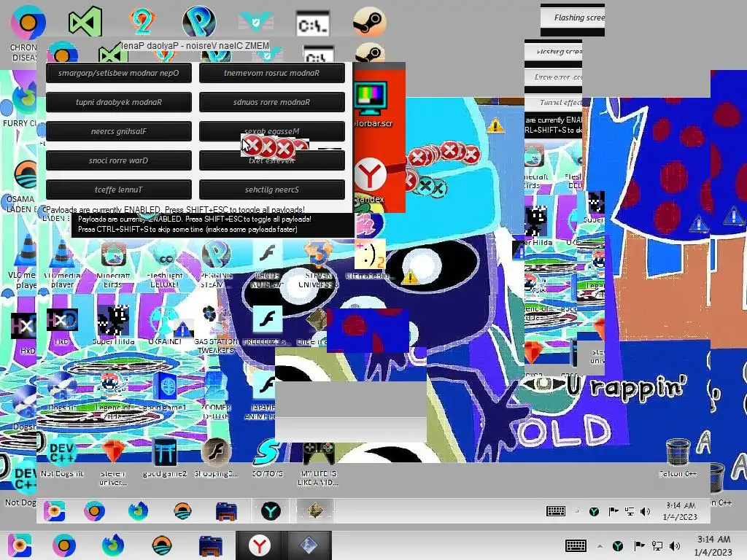Toggle reversed 'Flashing screen' payload in MEMZ panel
Viewport: 747px width, 560px height.
[119, 131]
